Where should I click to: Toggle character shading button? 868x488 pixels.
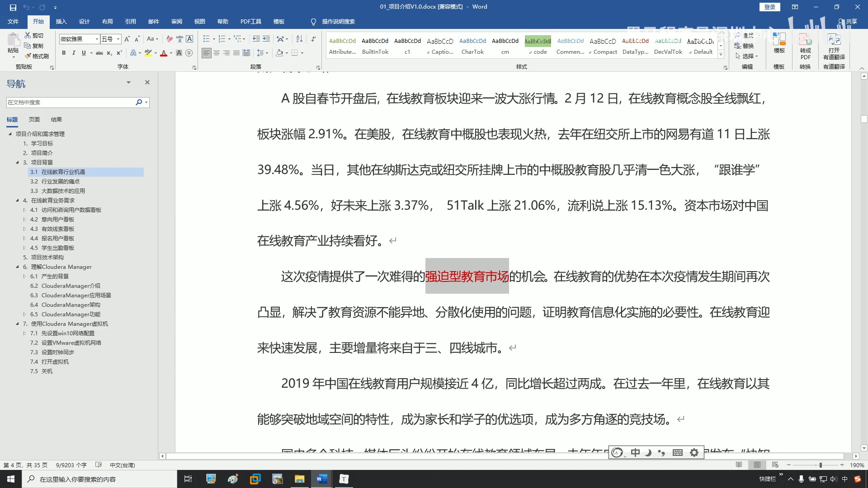pyautogui.click(x=179, y=53)
